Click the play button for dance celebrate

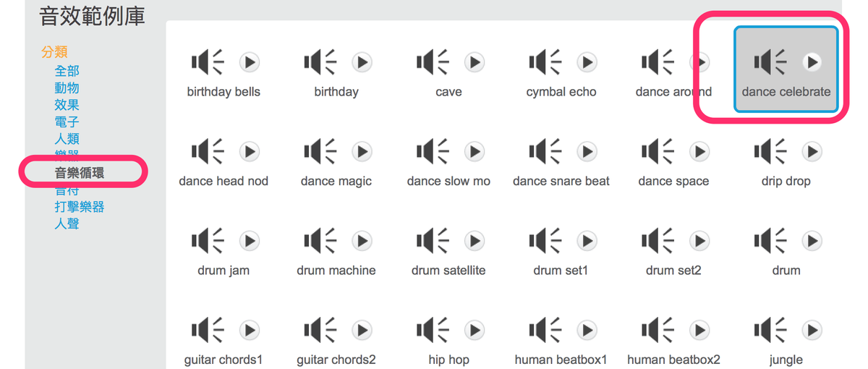point(812,62)
